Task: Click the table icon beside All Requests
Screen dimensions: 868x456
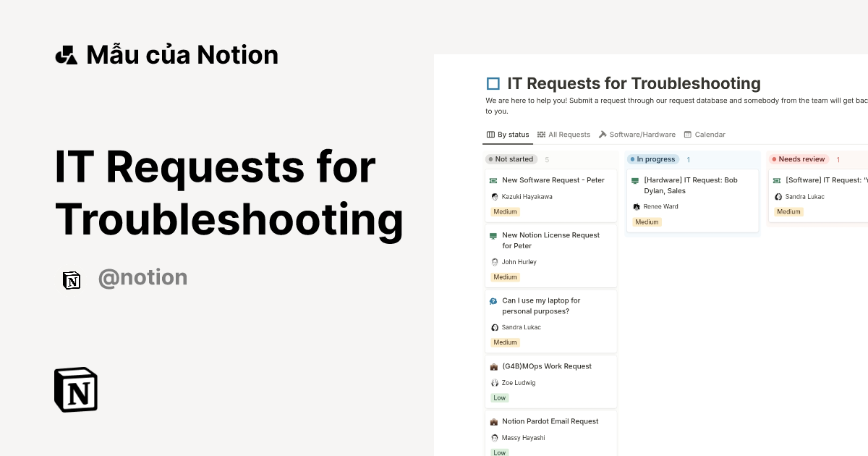Action: 541,134
